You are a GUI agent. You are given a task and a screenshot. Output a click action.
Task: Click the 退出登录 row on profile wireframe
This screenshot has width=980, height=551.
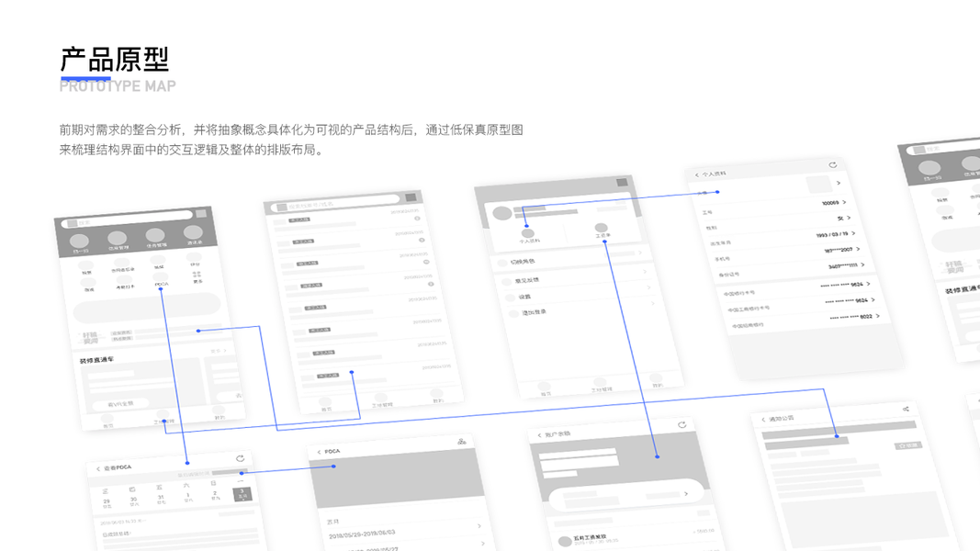point(581,308)
